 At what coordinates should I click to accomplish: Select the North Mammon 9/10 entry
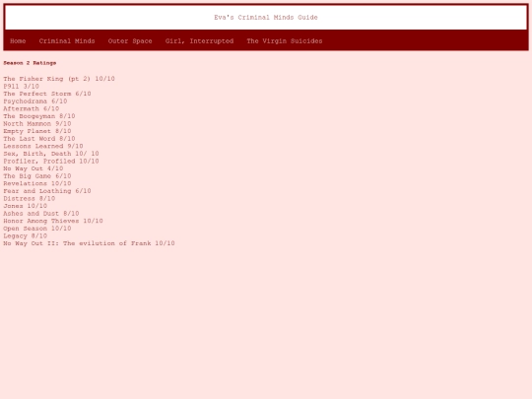tap(37, 123)
